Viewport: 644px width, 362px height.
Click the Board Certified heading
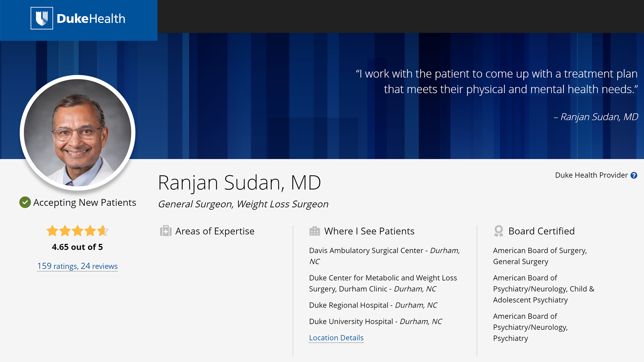pos(541,231)
